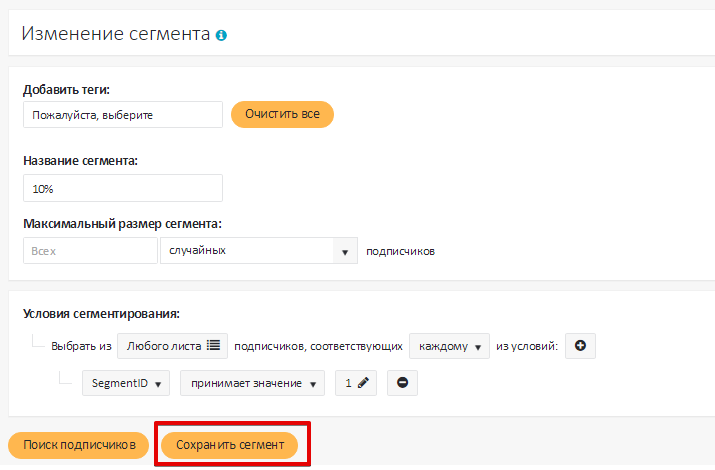This screenshot has height=470, width=715.
Task: Focus the segment name field containing 10%
Action: click(x=122, y=188)
